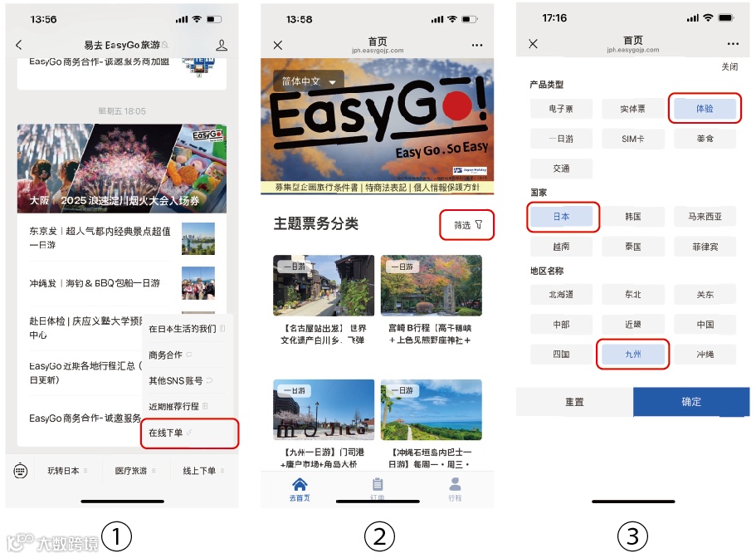Select 近畿 region filter
Viewport: 756px width, 558px height.
632,325
